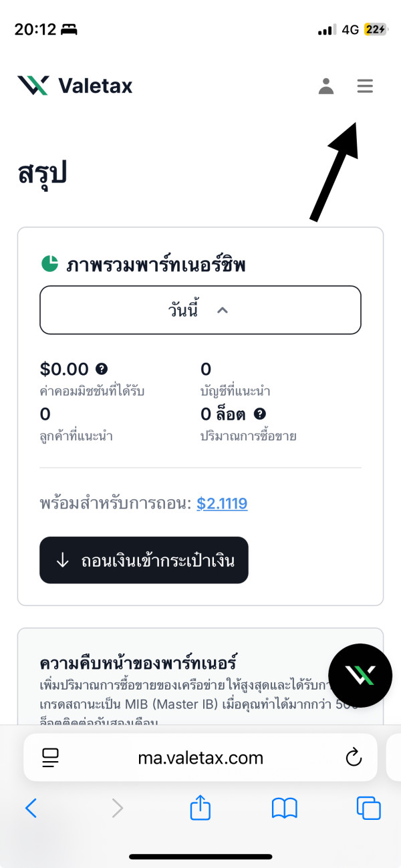Open the $2.1119 withdrawable amount link
The image size is (401, 868).
click(222, 503)
